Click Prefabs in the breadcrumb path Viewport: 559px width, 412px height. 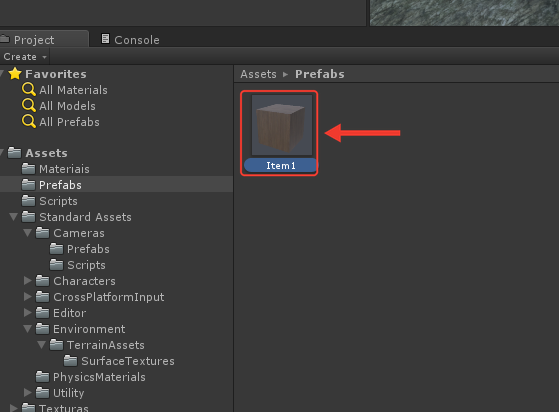click(320, 74)
